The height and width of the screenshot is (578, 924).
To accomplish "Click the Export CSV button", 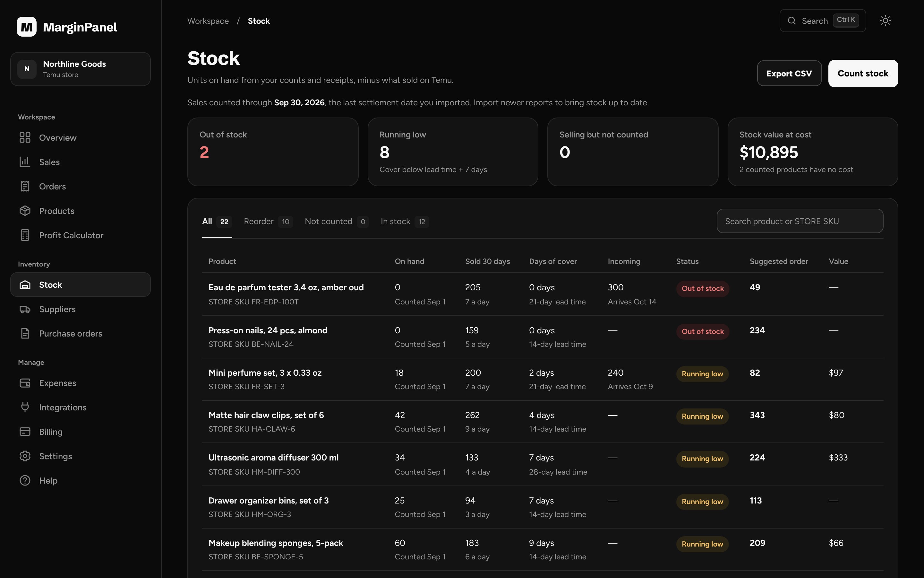I will coord(789,74).
